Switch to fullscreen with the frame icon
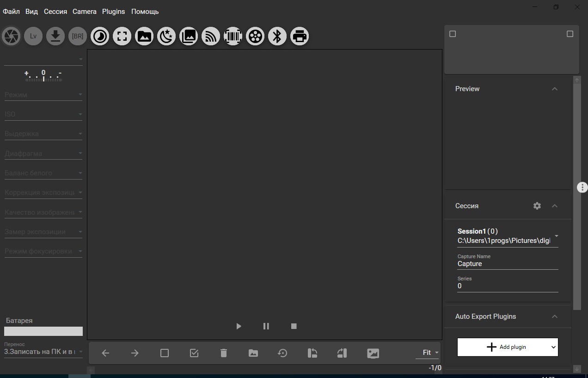Image resolution: width=588 pixels, height=378 pixels. tap(122, 36)
